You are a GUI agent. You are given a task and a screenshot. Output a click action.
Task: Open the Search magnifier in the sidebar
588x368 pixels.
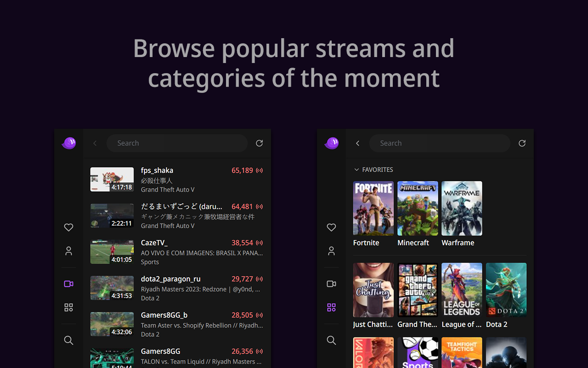pos(68,340)
